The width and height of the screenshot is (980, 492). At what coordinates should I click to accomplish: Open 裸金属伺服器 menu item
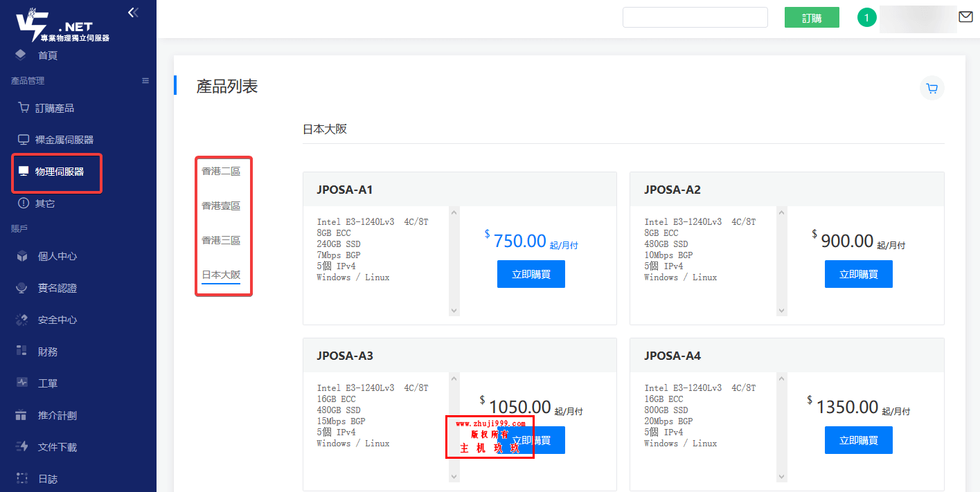click(64, 140)
